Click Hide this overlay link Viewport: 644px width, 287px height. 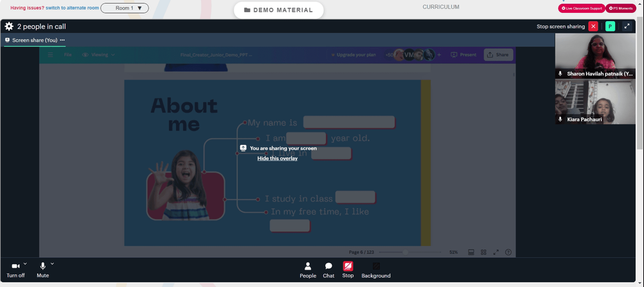click(277, 158)
